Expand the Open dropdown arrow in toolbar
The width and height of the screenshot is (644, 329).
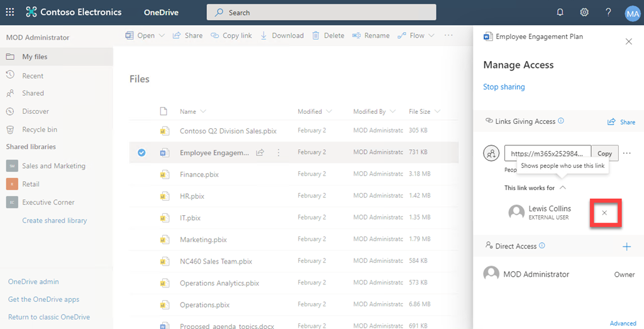(x=162, y=36)
